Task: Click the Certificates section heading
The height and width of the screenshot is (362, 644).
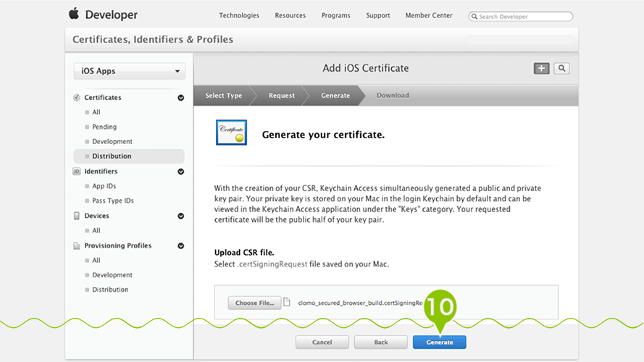Action: [x=103, y=98]
